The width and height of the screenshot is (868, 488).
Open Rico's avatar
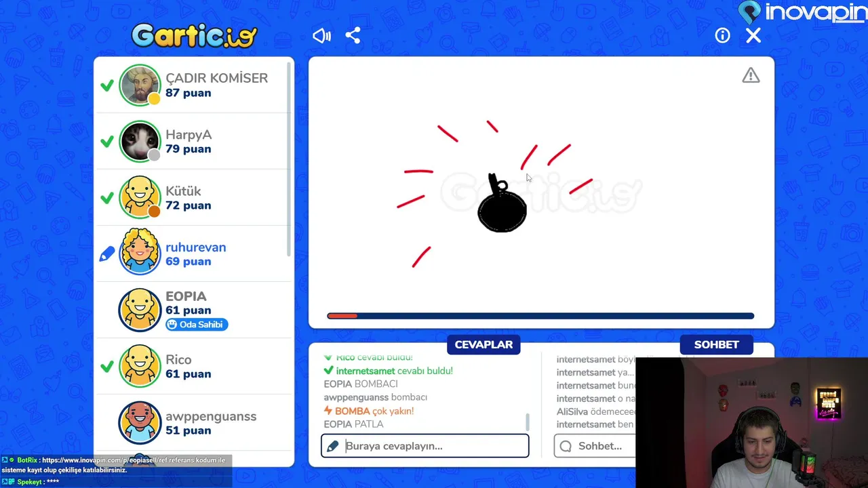140,366
